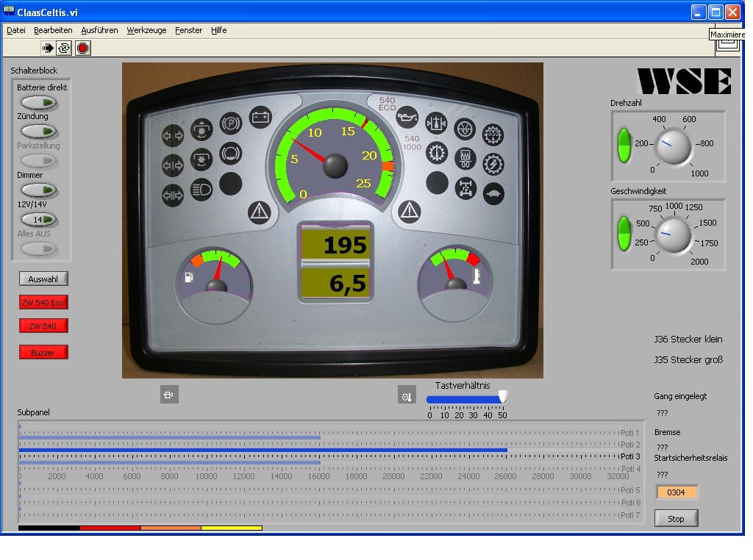Click the glow plug preheat lamp
Viewport: 753px width, 560px height.
[465, 159]
